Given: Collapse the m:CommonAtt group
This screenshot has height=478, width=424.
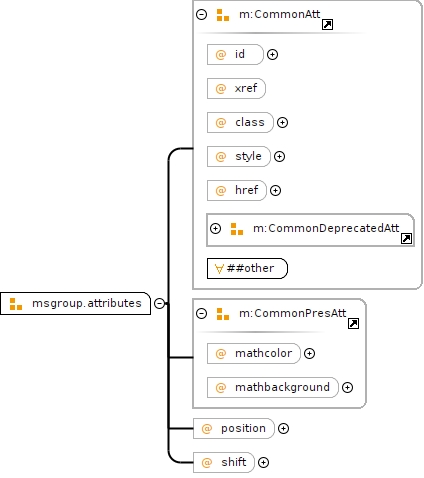Looking at the screenshot, I should coord(202,15).
